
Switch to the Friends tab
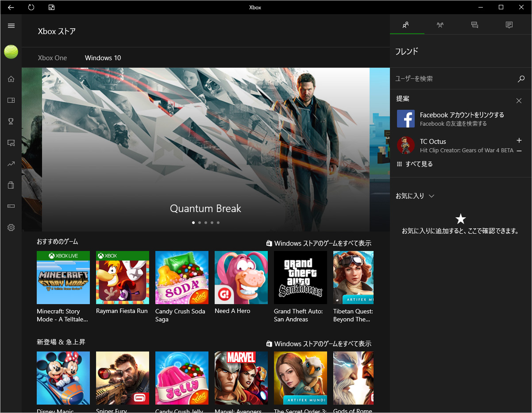406,25
